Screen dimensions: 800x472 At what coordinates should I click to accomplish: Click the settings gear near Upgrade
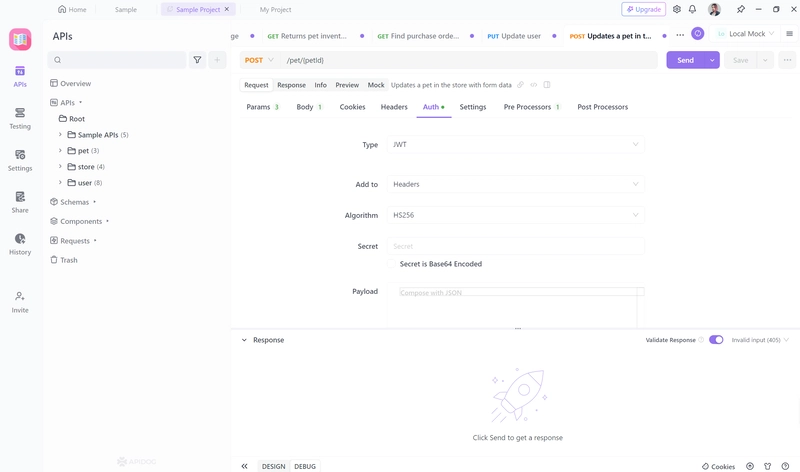click(x=677, y=9)
